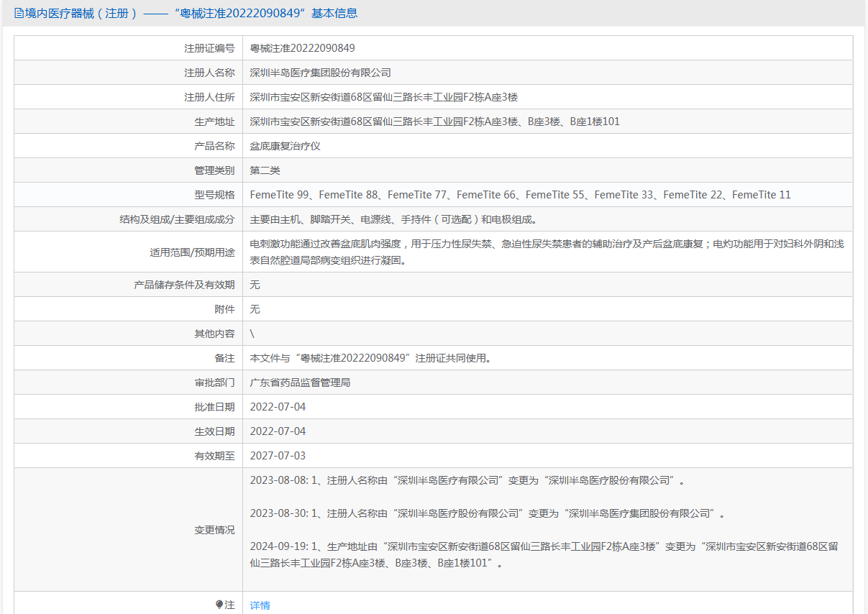
Task: Select the 2023-08-08 change record line
Action: (467, 480)
